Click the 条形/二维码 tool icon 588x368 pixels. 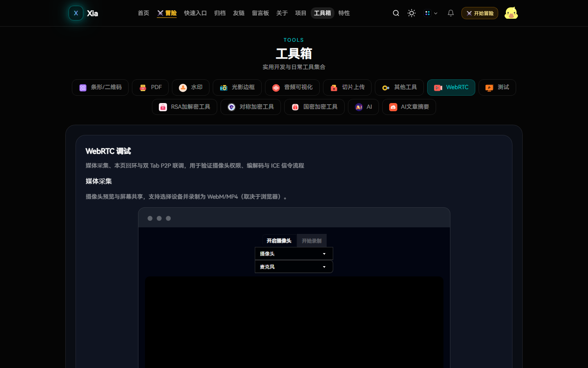[83, 88]
